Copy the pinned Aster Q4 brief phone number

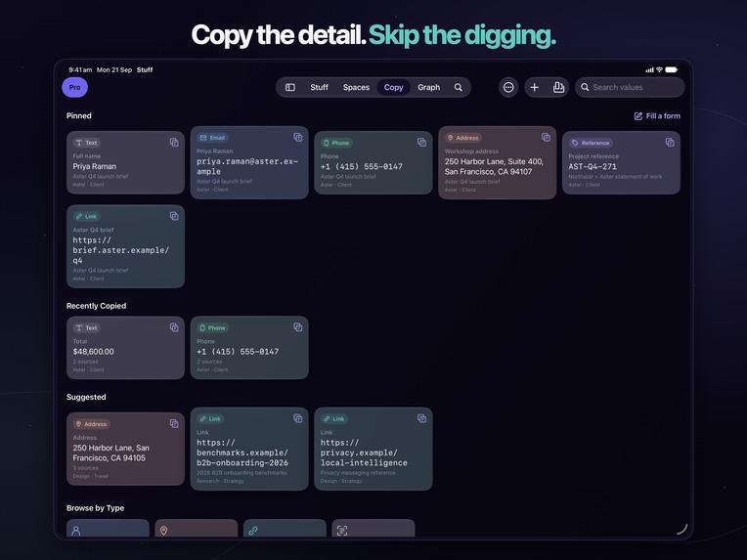coord(421,143)
